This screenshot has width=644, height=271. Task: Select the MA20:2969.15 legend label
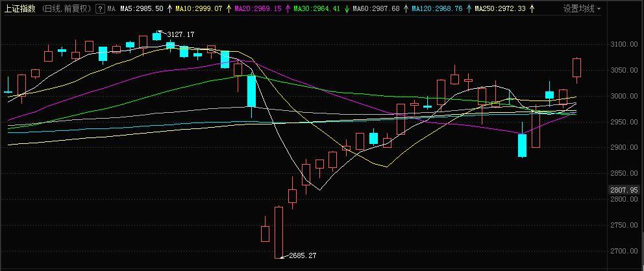point(258,8)
